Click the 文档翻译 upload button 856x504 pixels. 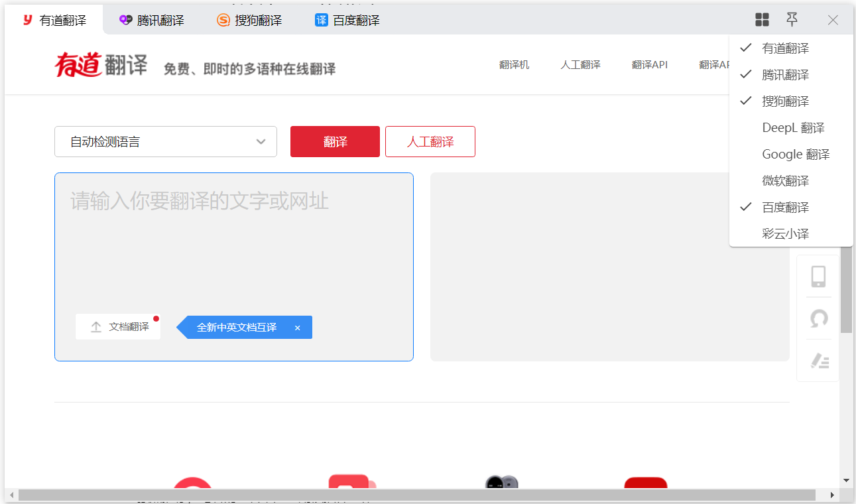118,327
